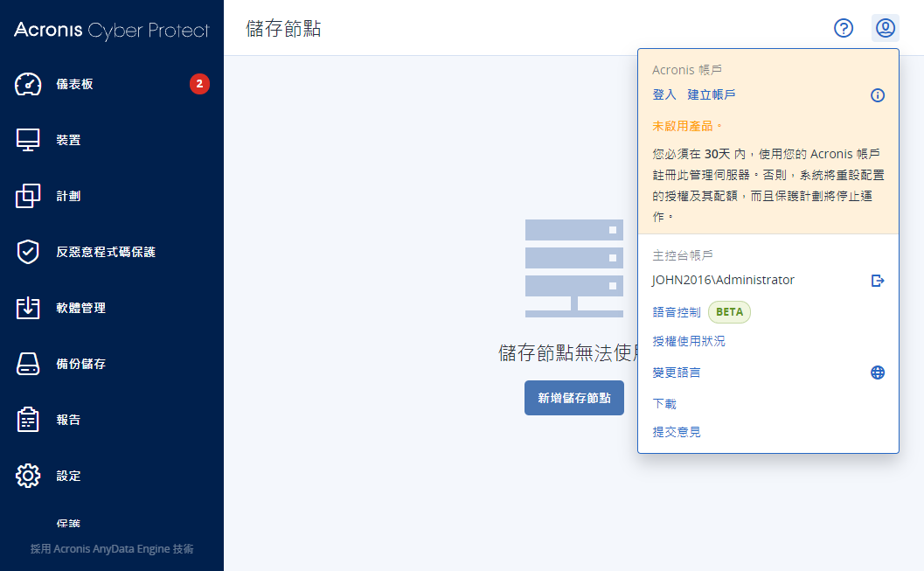Select the reports clipboard icon
Screen dimensions: 924x571
tap(28, 420)
